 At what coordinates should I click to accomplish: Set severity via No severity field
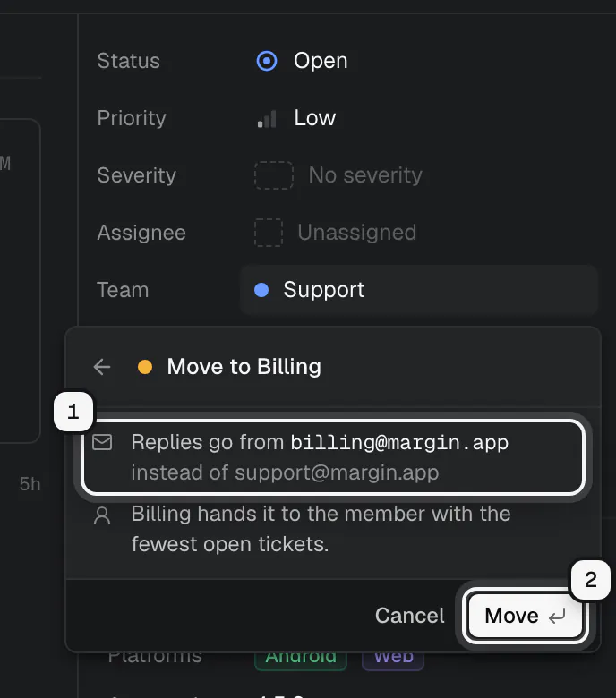(338, 174)
